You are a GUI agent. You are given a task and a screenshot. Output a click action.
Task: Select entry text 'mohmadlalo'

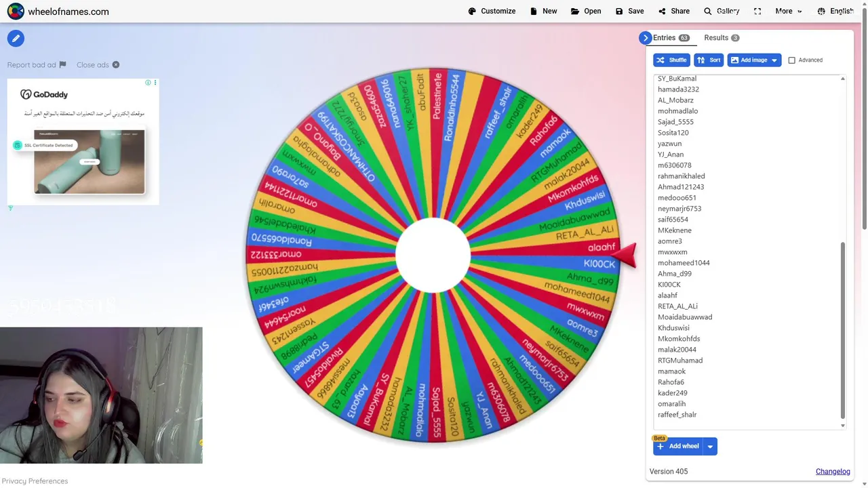click(677, 111)
